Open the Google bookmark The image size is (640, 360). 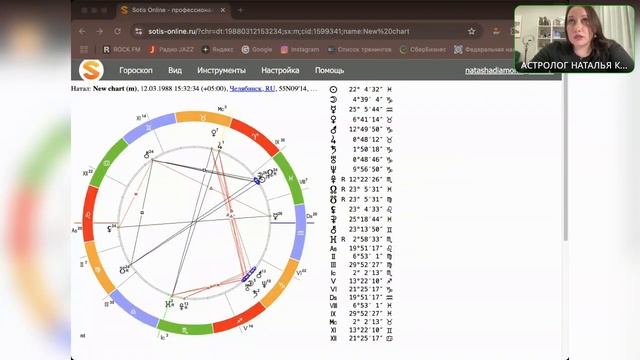257,49
